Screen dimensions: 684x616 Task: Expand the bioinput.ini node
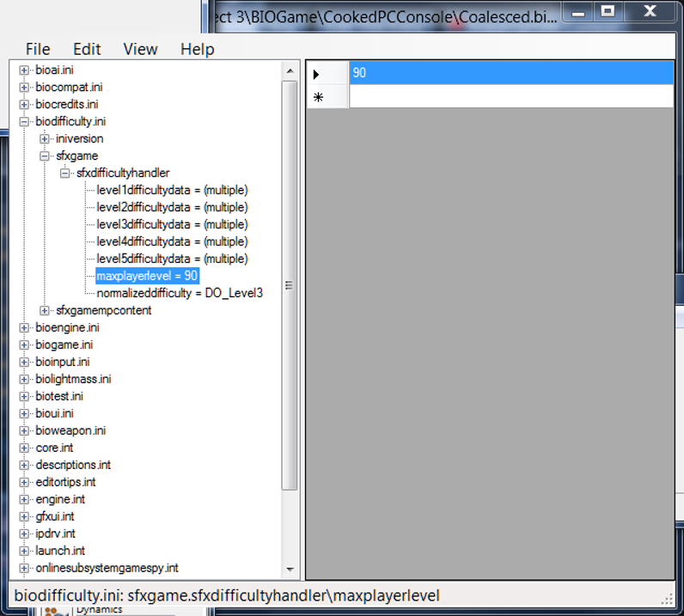24,362
